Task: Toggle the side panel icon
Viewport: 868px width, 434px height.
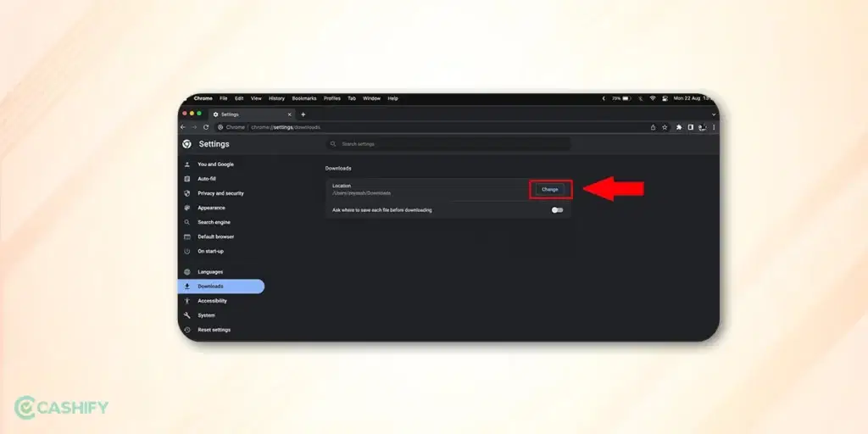Action: pos(690,127)
